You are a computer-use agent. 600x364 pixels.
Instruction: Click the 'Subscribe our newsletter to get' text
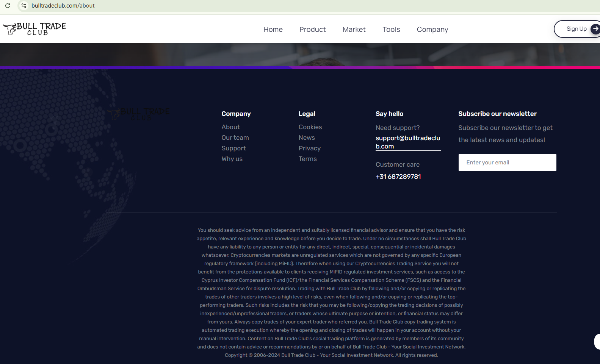[x=505, y=128]
